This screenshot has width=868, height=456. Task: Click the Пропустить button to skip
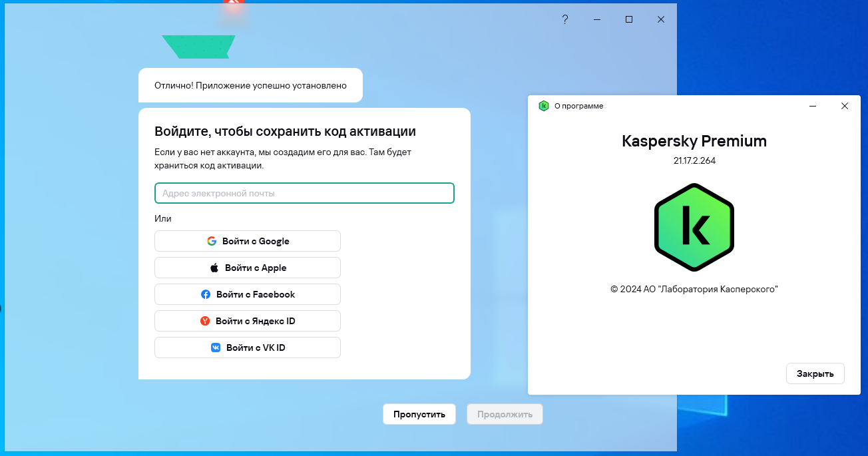[x=419, y=414]
